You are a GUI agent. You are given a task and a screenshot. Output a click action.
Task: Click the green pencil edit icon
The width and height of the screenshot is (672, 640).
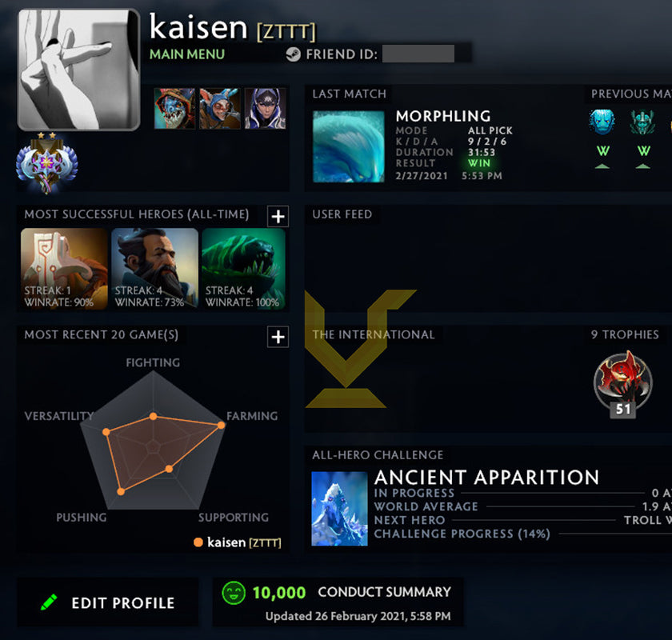point(49,602)
